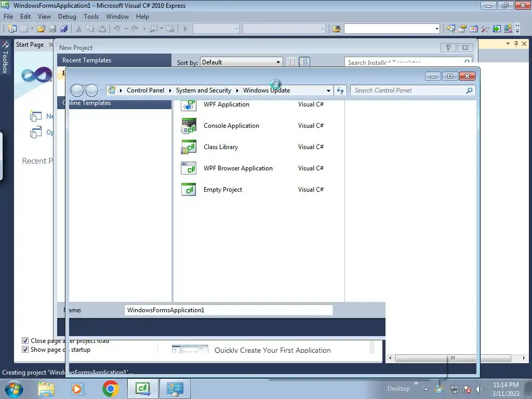Open the Toolbox side panel tab
The height and width of the screenshot is (399, 532).
tap(5, 58)
